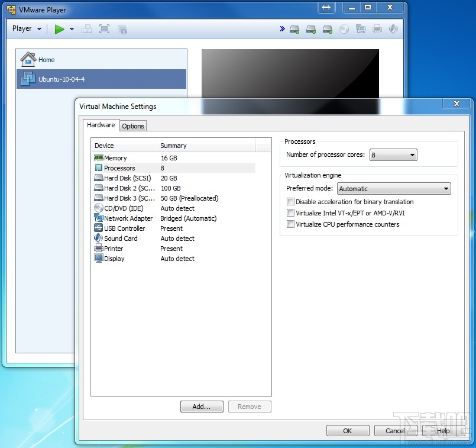The width and height of the screenshot is (476, 448).
Task: Open the Preferred mode dropdown
Action: [447, 188]
